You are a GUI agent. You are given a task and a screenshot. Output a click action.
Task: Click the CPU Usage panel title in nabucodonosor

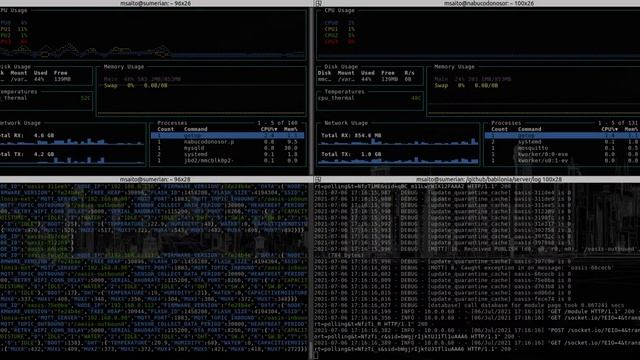click(x=340, y=11)
